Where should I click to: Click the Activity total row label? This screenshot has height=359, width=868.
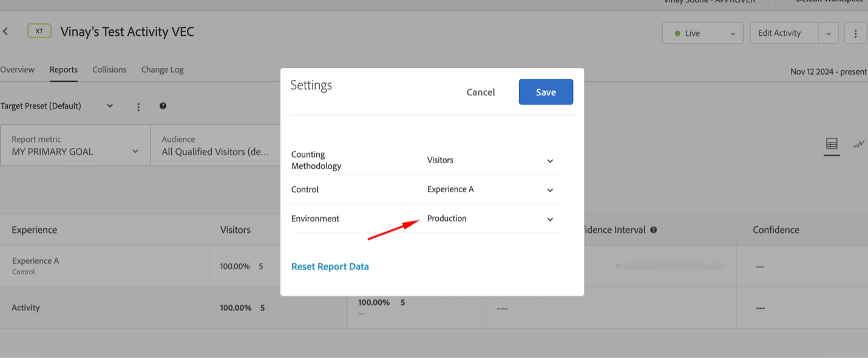pyautogui.click(x=25, y=307)
